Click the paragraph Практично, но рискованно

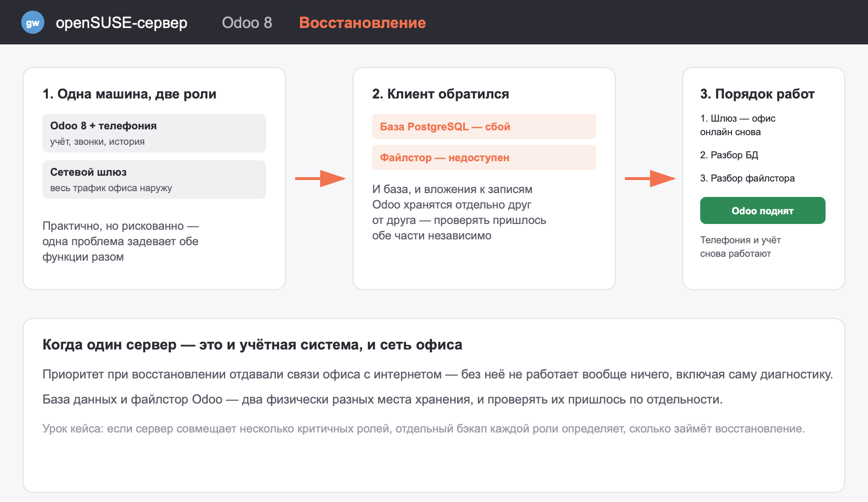click(x=121, y=241)
